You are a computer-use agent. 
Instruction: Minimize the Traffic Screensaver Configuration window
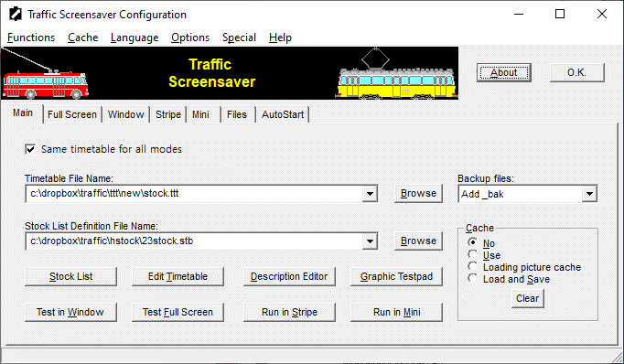point(519,15)
